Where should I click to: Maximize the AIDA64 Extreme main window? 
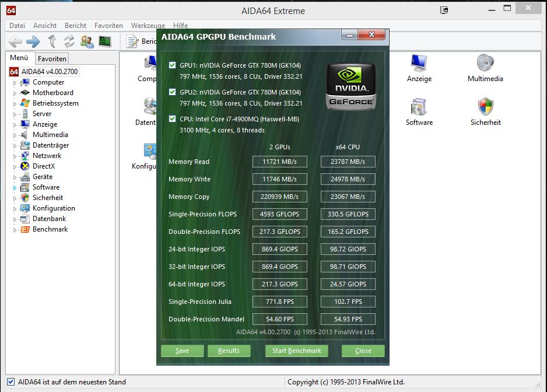507,8
